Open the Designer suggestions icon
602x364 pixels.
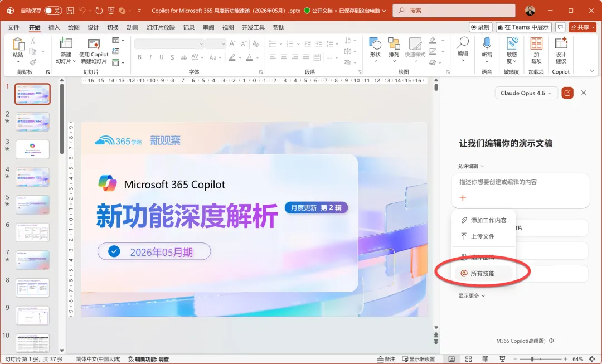point(561,43)
